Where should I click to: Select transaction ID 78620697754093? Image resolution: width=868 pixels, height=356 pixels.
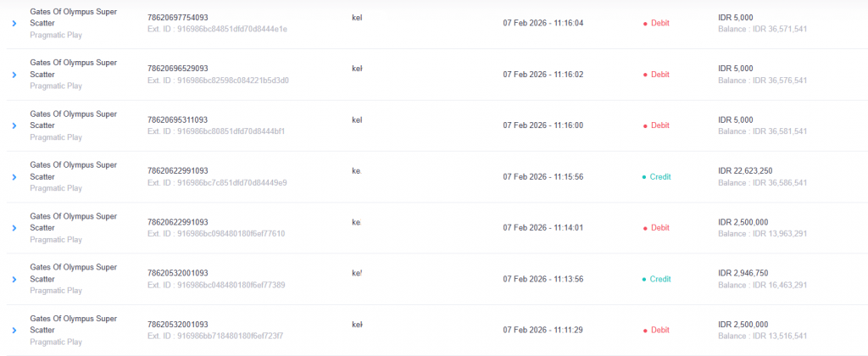pos(177,18)
